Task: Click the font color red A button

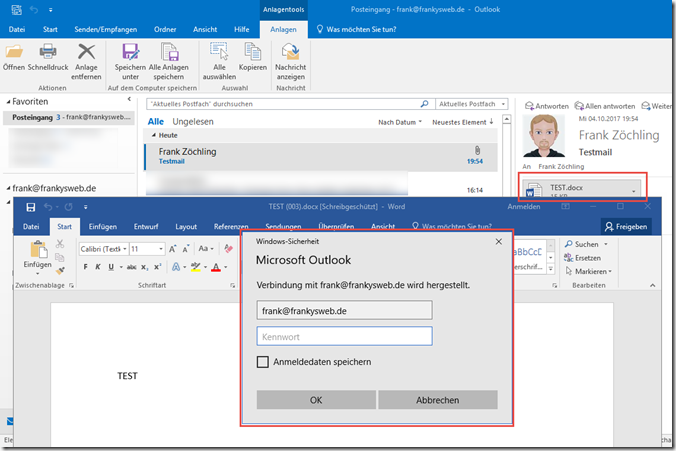Action: (216, 267)
